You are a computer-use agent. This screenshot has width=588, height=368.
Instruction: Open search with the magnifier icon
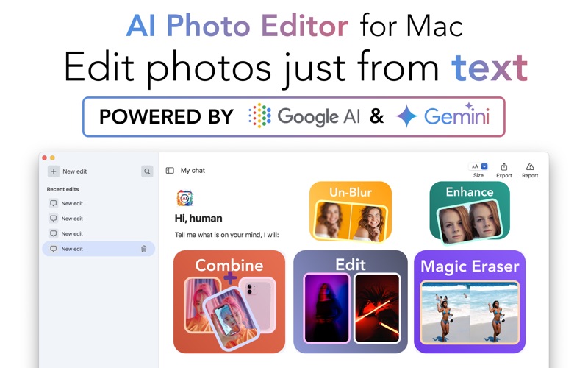pos(147,171)
